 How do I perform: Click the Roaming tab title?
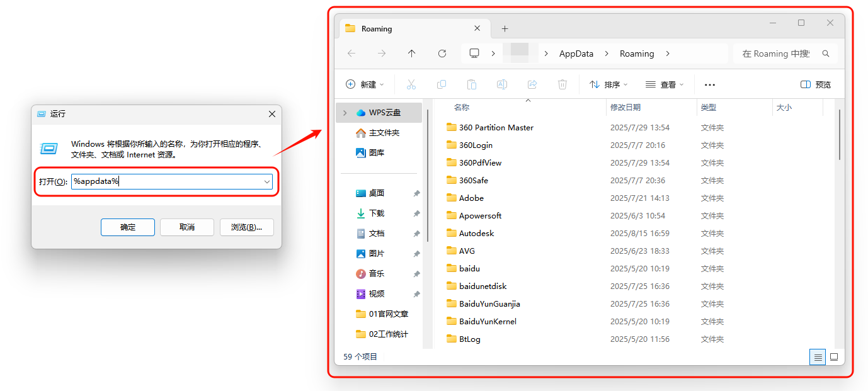[x=377, y=28]
